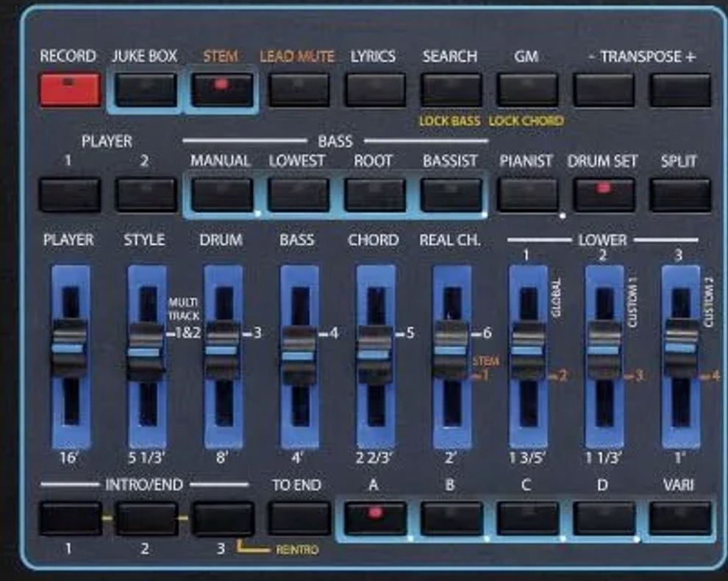Trigger INTRO/END 2 button

click(x=146, y=518)
